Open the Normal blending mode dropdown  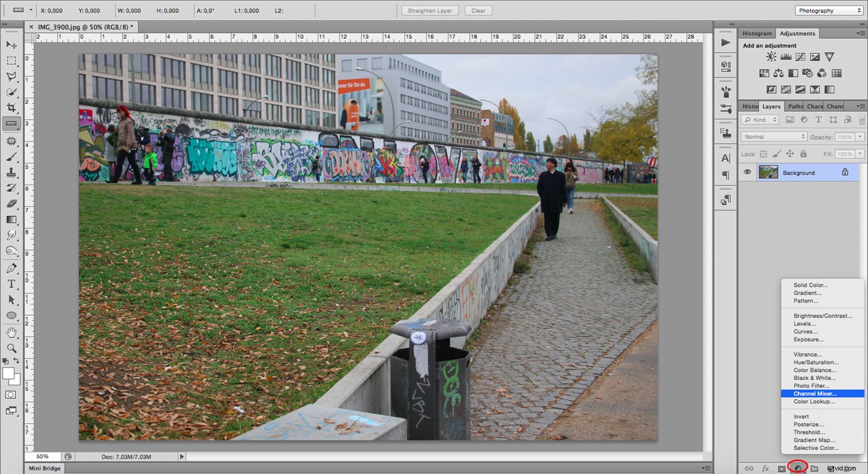[774, 136]
